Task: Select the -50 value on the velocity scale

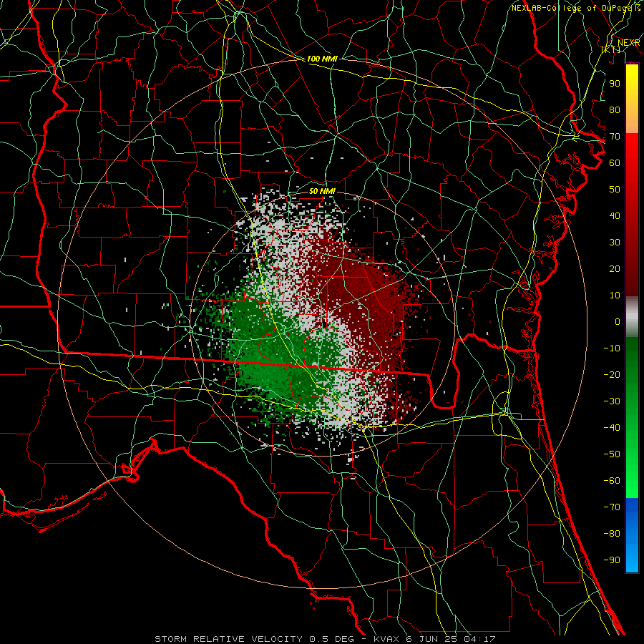Action: pyautogui.click(x=612, y=454)
